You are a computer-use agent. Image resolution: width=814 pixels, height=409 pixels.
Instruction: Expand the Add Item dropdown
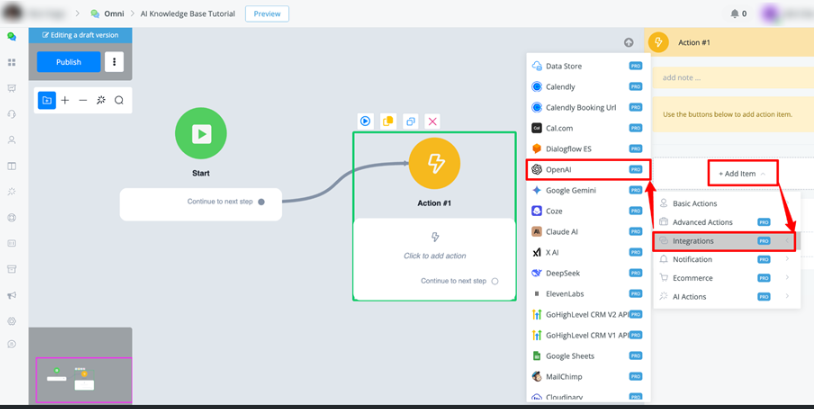(742, 173)
